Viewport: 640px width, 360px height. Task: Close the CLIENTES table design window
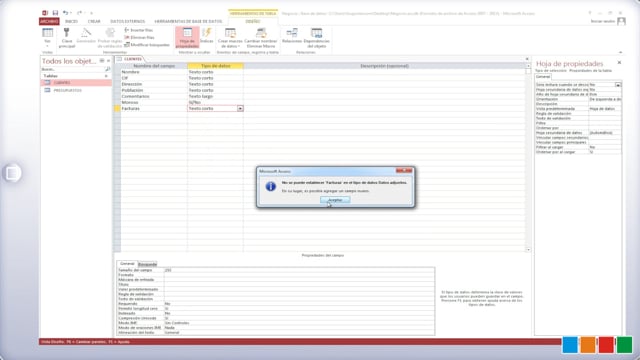coord(527,59)
